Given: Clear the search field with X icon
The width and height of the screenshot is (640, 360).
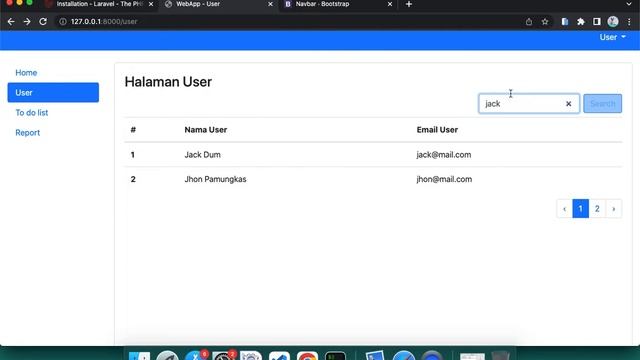Looking at the screenshot, I should pos(569,104).
